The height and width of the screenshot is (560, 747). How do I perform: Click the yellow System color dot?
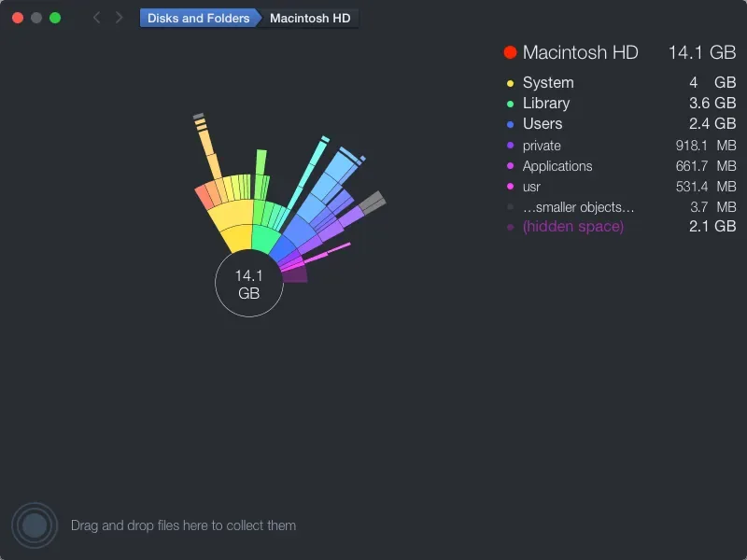click(510, 83)
